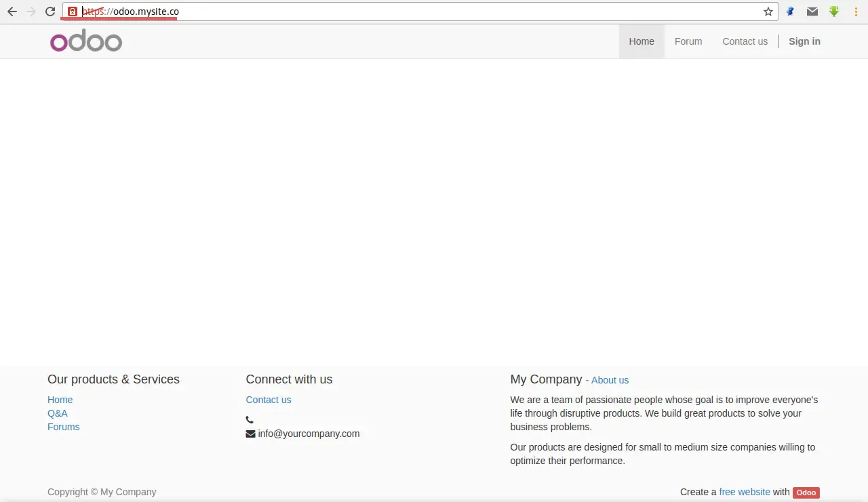Viewport: 868px width, 502px height.
Task: Bookmark page with the star icon
Action: [x=768, y=12]
